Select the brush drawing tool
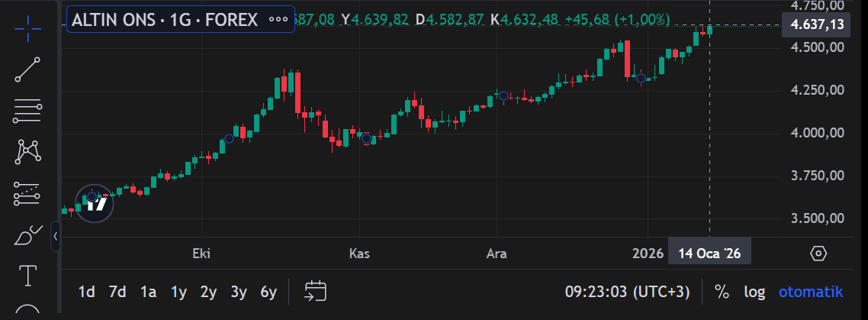 pyautogui.click(x=28, y=235)
